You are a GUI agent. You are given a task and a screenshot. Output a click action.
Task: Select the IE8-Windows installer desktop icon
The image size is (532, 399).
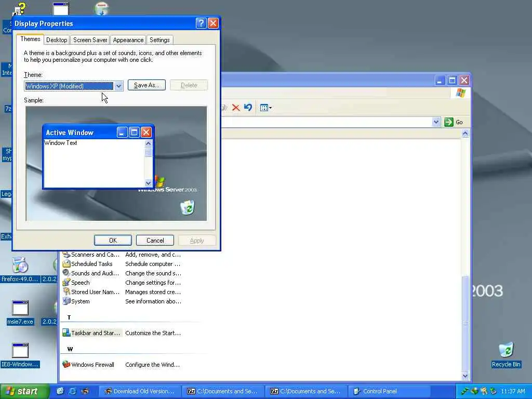click(x=20, y=355)
